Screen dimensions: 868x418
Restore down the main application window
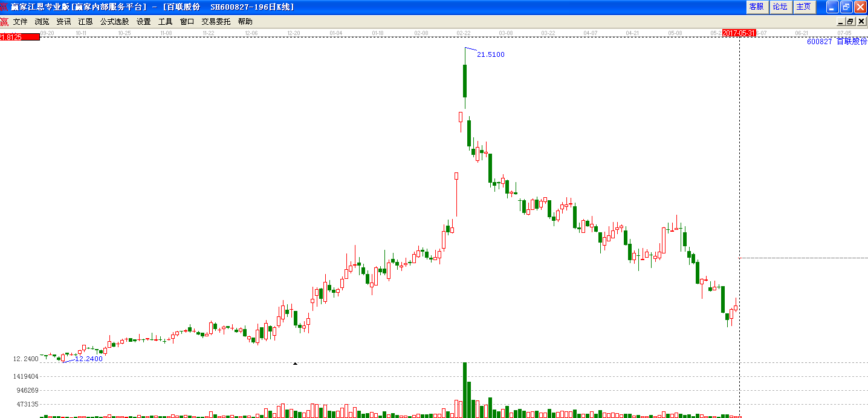click(x=846, y=7)
